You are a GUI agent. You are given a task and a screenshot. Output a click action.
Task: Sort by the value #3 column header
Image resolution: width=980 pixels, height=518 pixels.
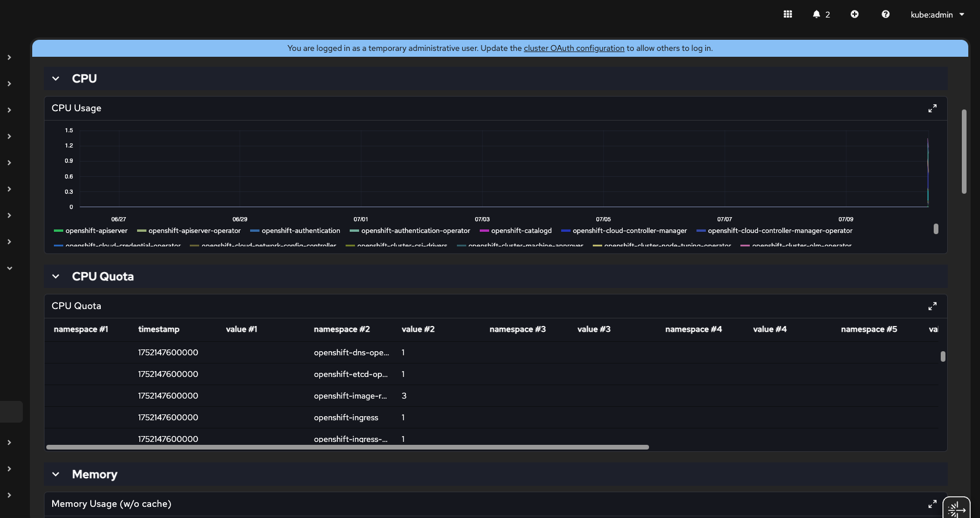594,330
